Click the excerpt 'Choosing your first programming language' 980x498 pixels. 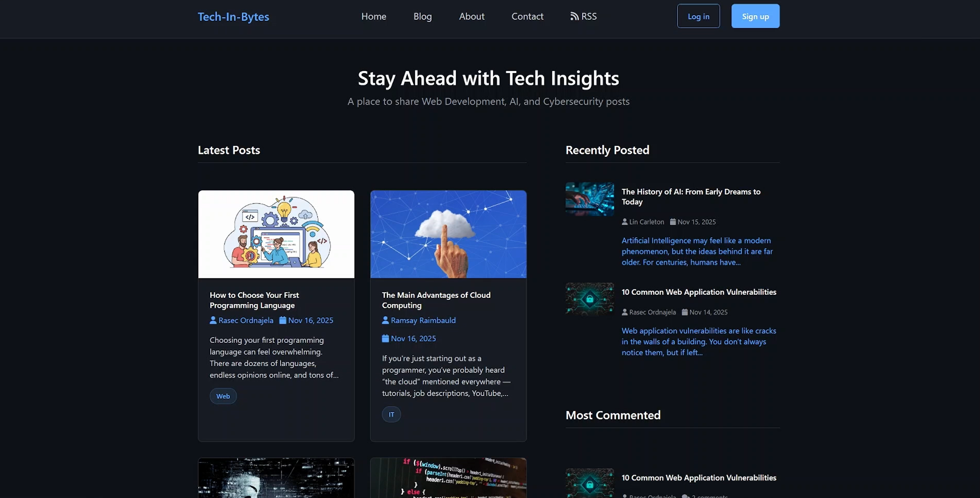coord(274,357)
